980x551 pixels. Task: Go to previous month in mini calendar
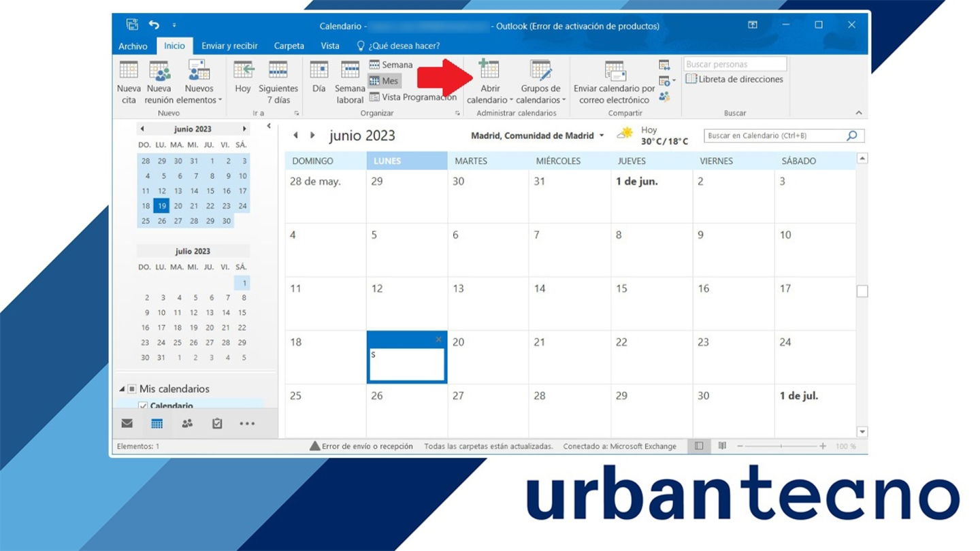coord(142,129)
